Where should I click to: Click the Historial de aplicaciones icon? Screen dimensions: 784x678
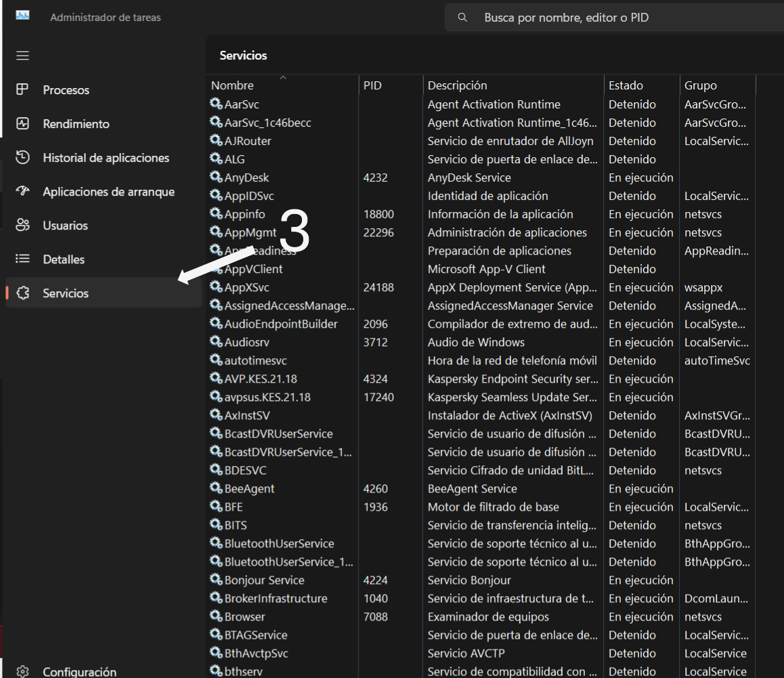(23, 157)
